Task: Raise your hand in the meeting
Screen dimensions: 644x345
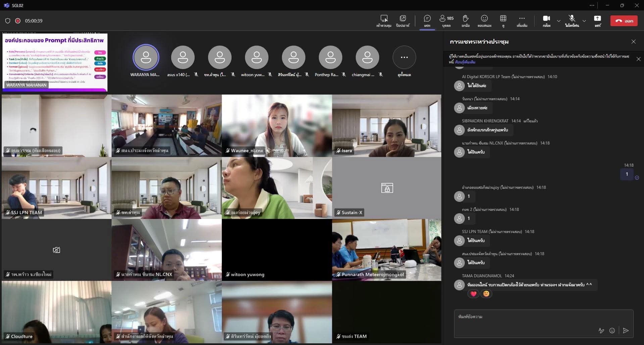Action: click(x=465, y=20)
